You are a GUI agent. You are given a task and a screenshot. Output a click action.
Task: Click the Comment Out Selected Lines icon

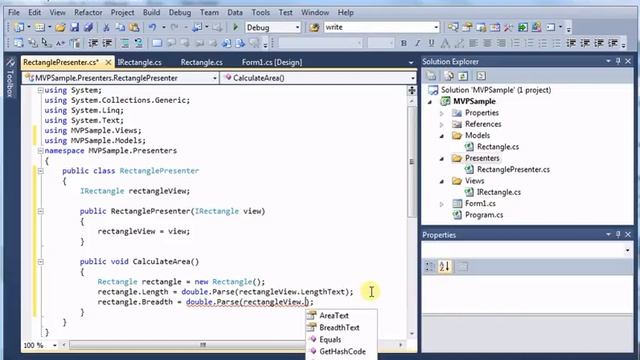coord(125,43)
